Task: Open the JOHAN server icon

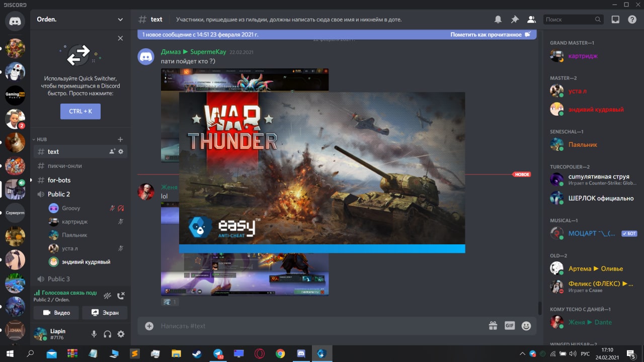Action: click(15, 330)
